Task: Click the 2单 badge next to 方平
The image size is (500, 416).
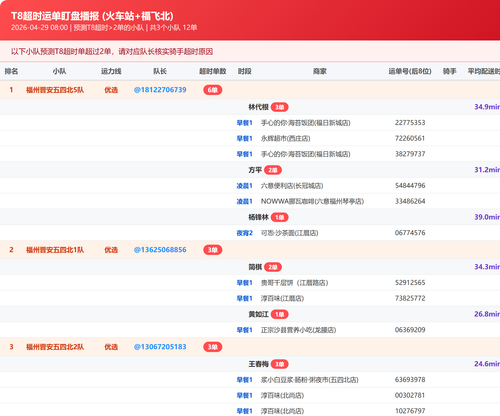Action: pos(273,170)
